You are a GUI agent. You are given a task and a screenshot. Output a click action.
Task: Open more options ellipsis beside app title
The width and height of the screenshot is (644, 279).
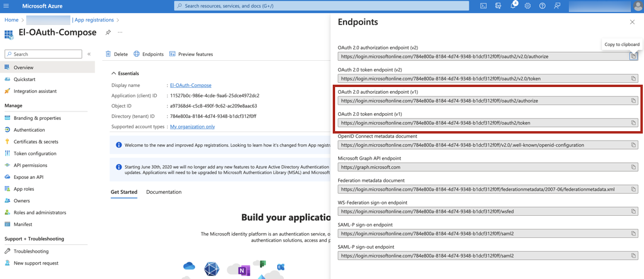pos(120,32)
